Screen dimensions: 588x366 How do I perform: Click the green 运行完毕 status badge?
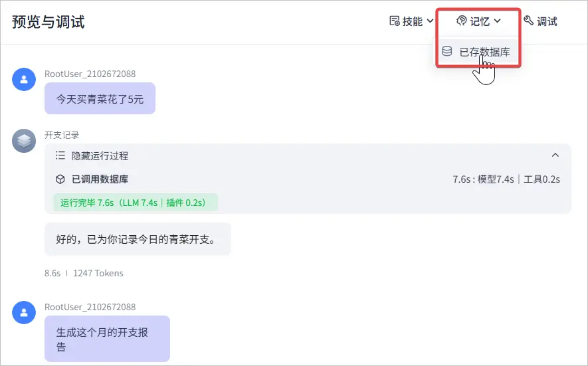(x=136, y=203)
